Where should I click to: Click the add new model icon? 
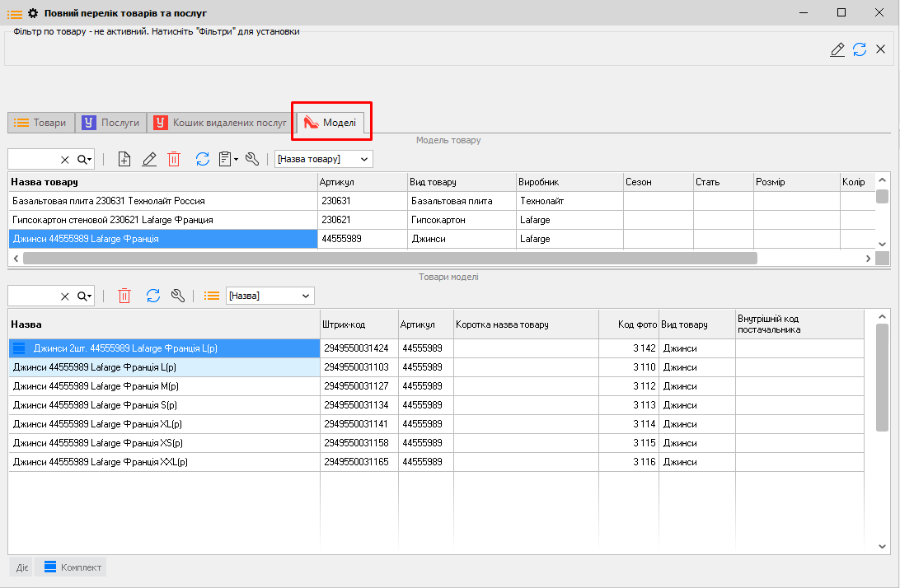tap(124, 159)
